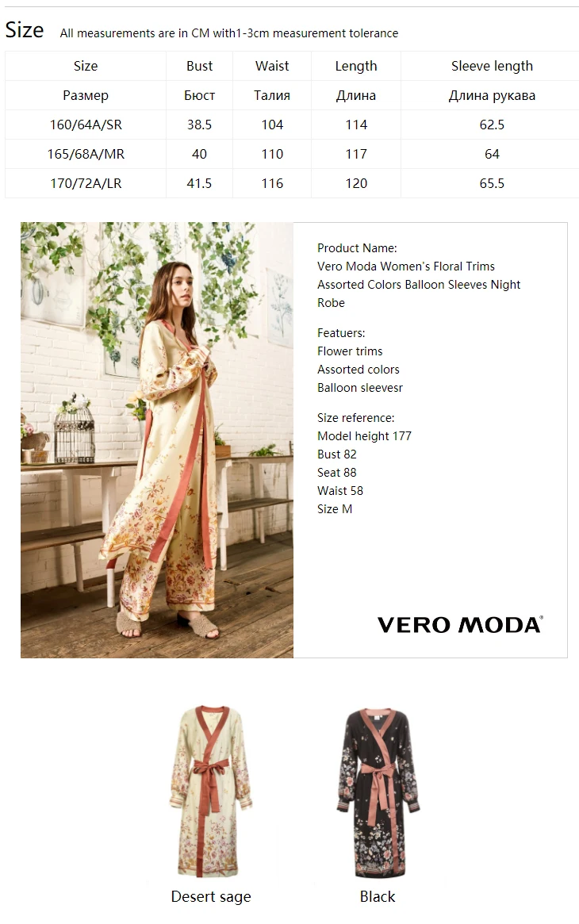Click the Waist column header
The width and height of the screenshot is (579, 924).
pos(272,66)
